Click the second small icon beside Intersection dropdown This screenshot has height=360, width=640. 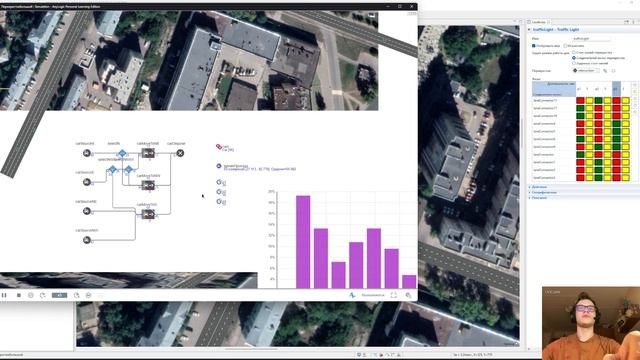coord(613,71)
